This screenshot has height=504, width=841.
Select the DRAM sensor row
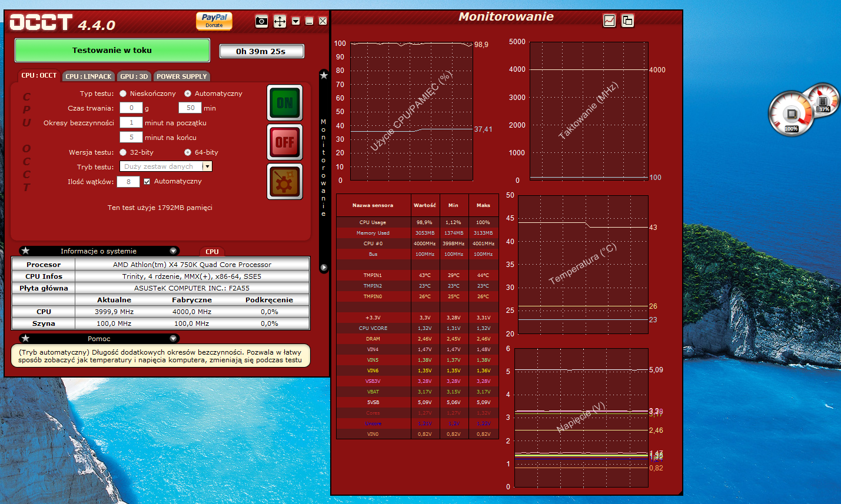pyautogui.click(x=417, y=339)
